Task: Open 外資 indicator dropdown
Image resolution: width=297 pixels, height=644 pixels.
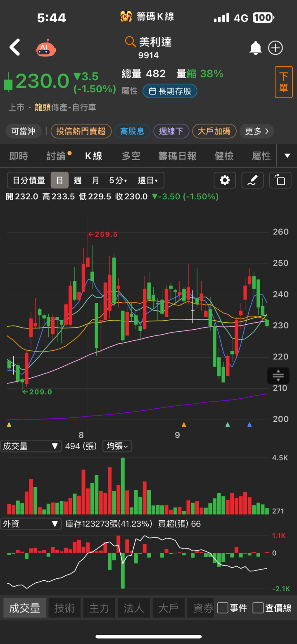Action: click(31, 524)
